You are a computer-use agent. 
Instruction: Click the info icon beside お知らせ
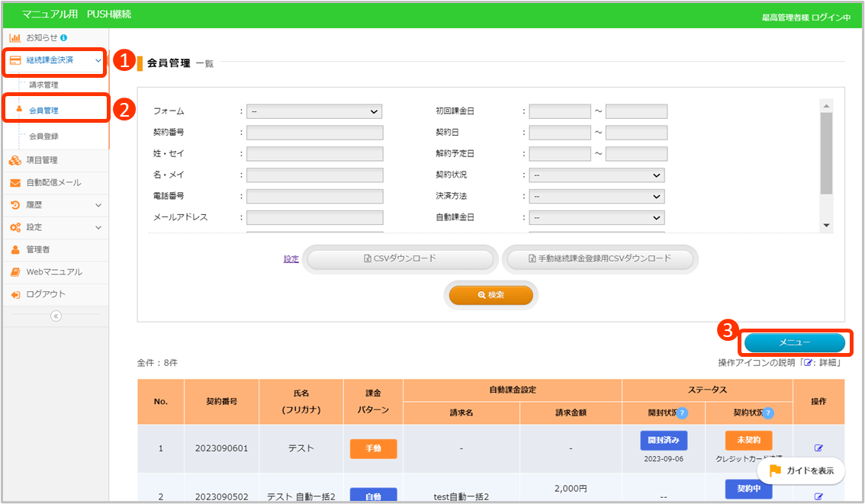coord(63,37)
